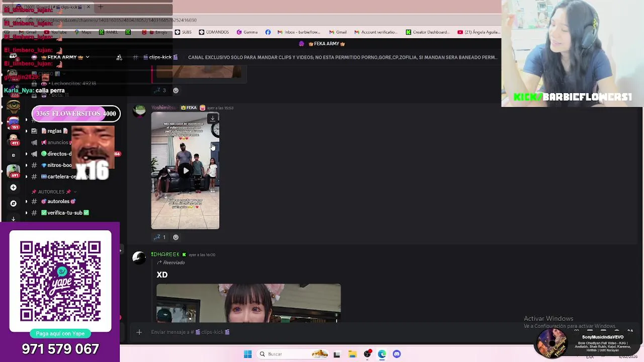Viewport: 644px width, 362px height.
Task: Click the channel topic description text
Action: (x=342, y=57)
